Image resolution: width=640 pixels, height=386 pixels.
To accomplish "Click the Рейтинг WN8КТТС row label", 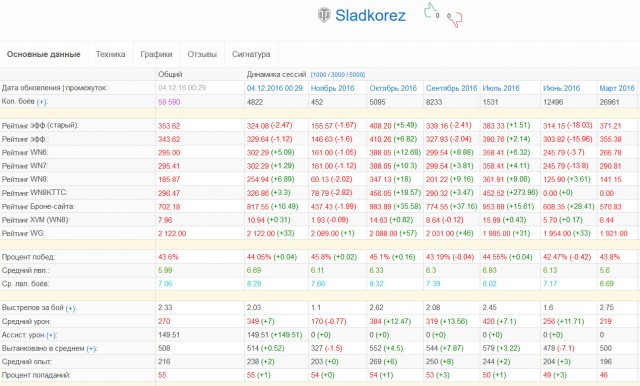I will click(x=35, y=193).
